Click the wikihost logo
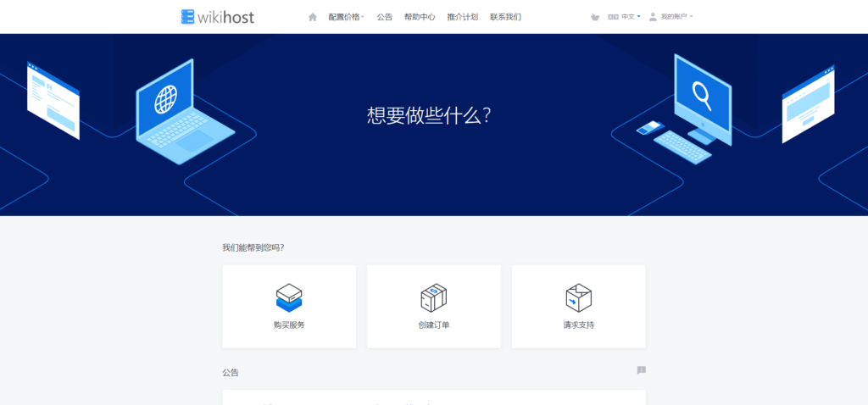The height and width of the screenshot is (405, 868). 218,17
